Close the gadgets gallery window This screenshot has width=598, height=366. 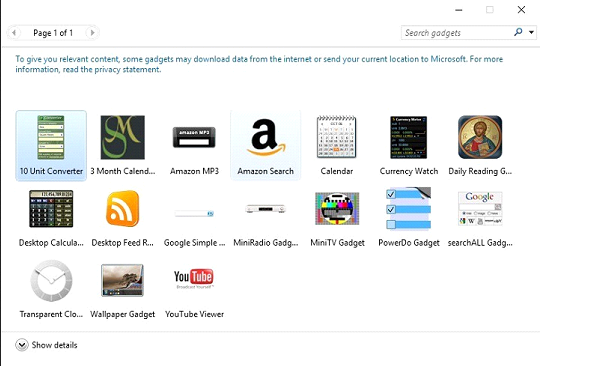(x=521, y=10)
